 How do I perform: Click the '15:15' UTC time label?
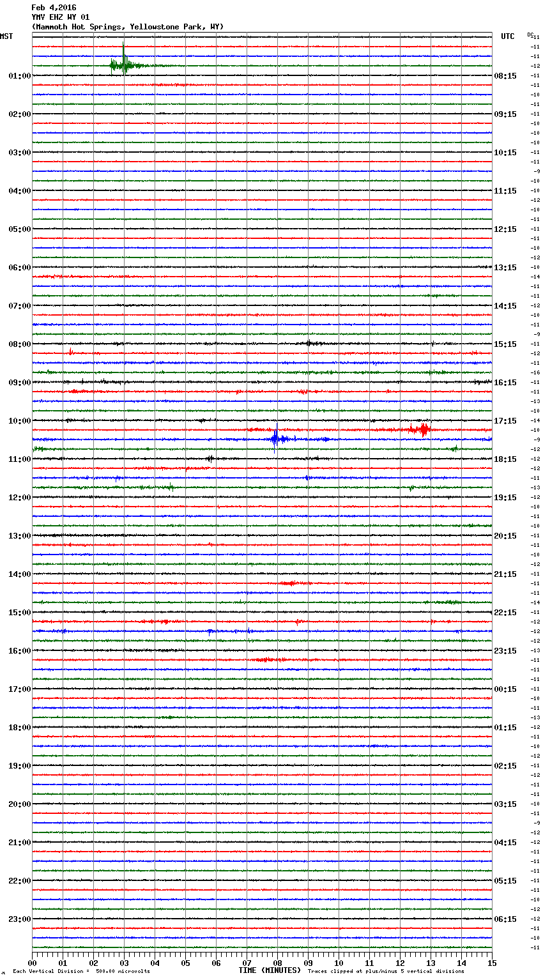(x=505, y=344)
